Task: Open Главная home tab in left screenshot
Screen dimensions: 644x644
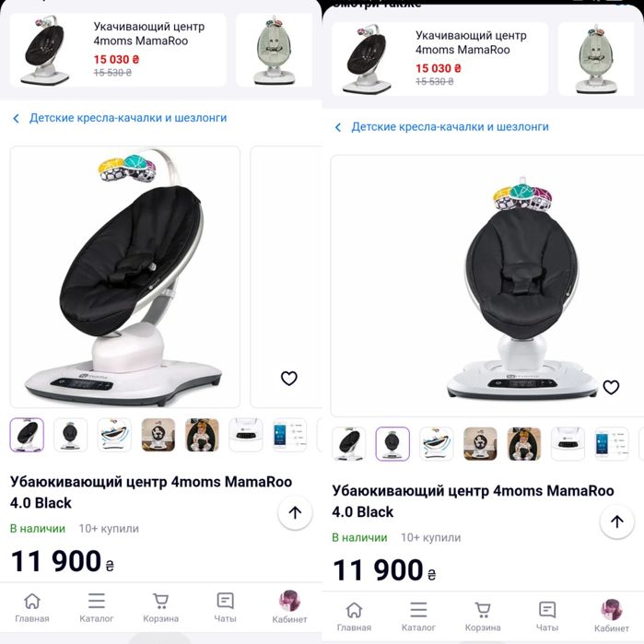Action: pyautogui.click(x=32, y=607)
